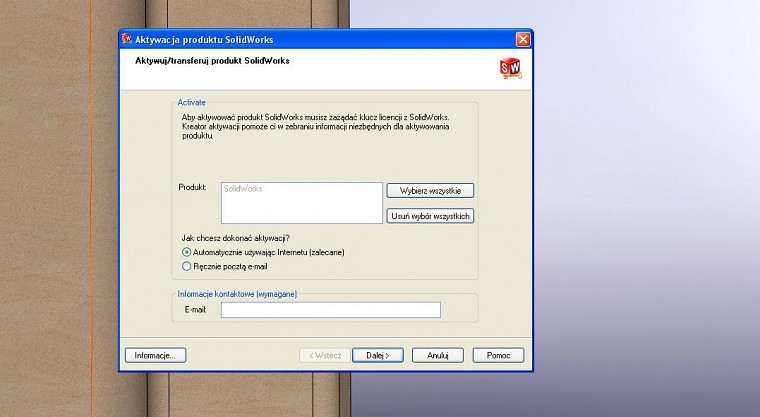Click the 'E-mail:' label
This screenshot has width=760, height=417.
195,309
